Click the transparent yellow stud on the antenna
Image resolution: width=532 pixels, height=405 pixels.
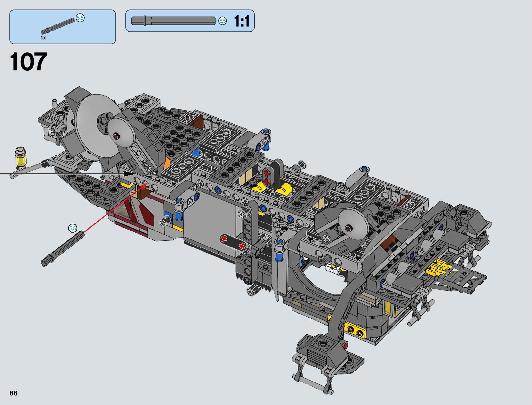pyautogui.click(x=20, y=157)
